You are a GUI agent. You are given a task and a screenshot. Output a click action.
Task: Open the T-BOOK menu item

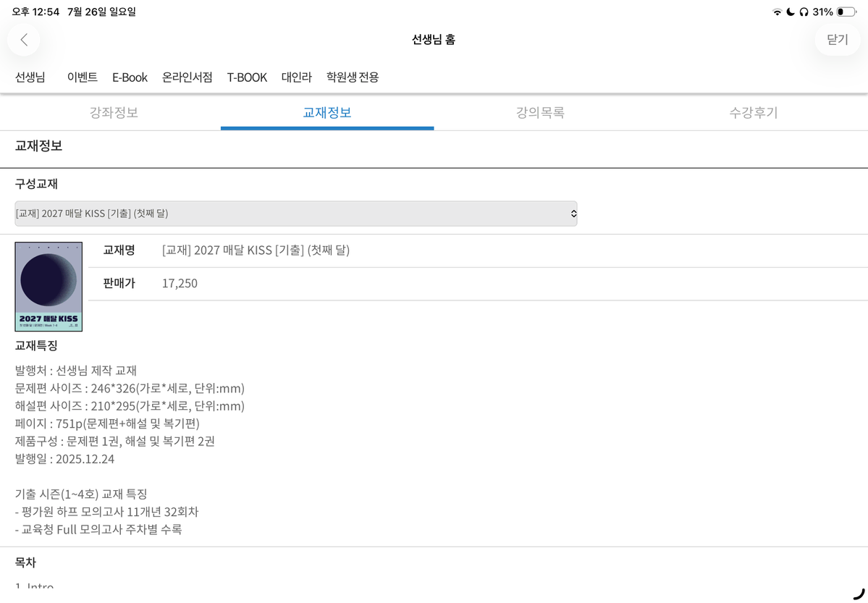[247, 77]
